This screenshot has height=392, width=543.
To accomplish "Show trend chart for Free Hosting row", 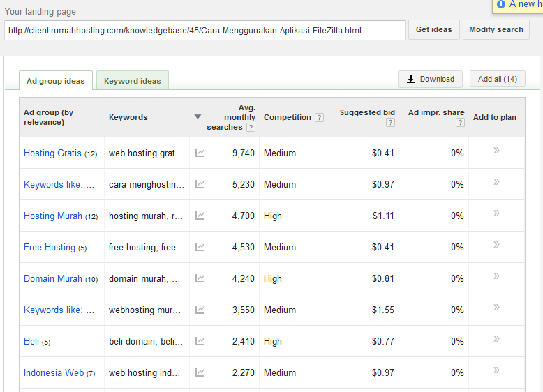I will (x=200, y=247).
